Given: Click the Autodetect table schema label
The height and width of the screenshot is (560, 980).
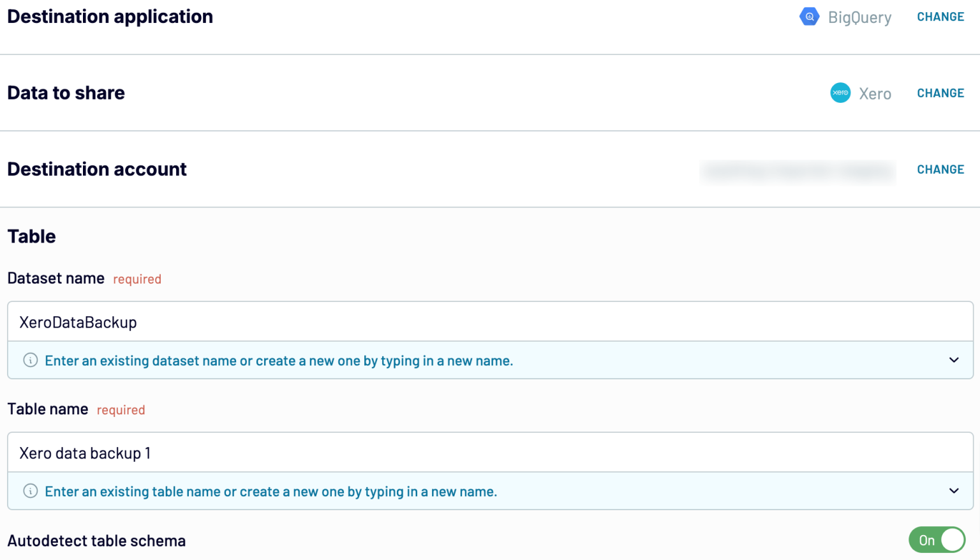Looking at the screenshot, I should [96, 540].
